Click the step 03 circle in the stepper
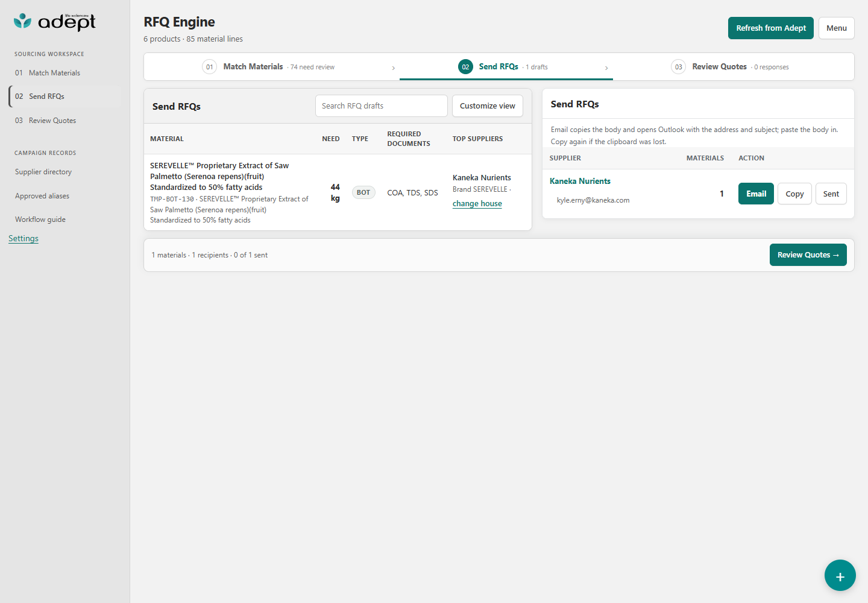The width and height of the screenshot is (868, 603). [679, 67]
